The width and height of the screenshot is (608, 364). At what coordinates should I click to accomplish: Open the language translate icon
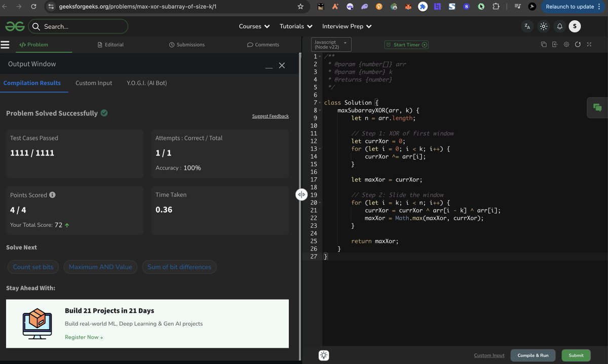(x=527, y=26)
